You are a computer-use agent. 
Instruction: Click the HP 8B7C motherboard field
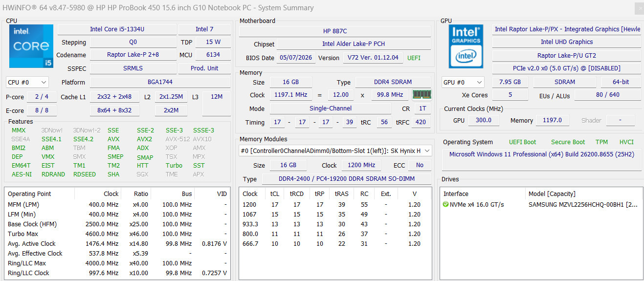click(x=335, y=31)
